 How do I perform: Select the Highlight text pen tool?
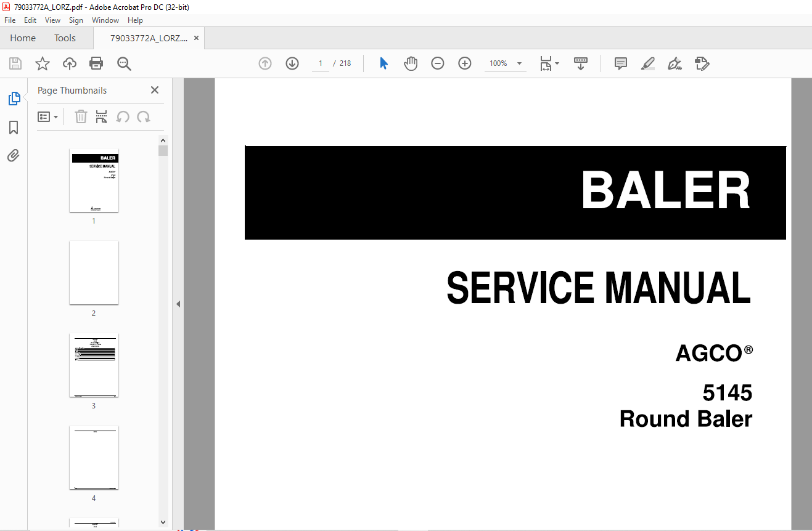tap(648, 63)
